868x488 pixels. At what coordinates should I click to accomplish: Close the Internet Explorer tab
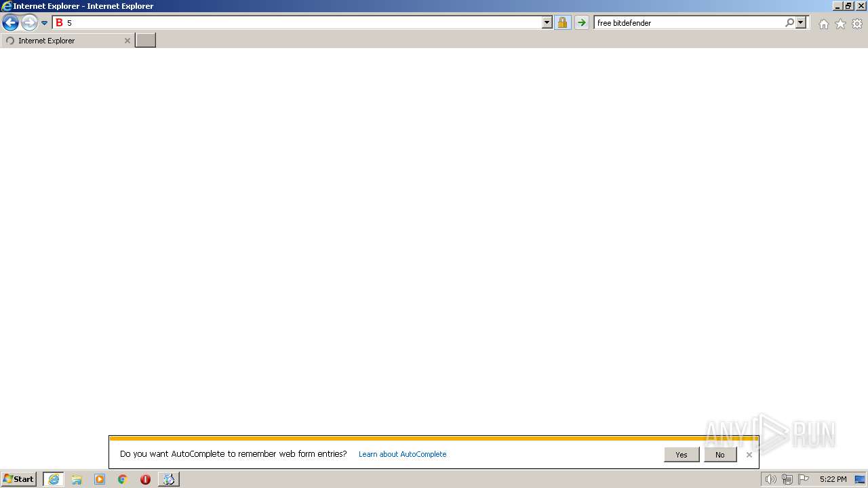[x=127, y=41]
